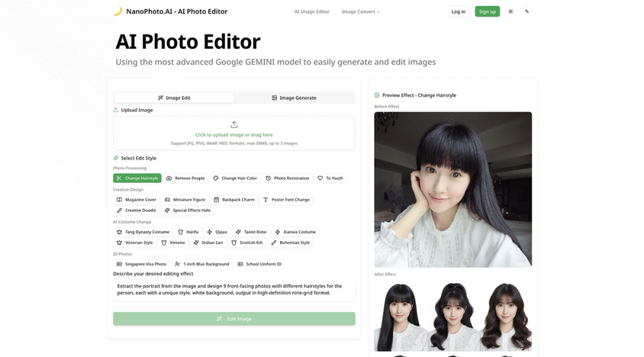Select the Hanfu costume option

(188, 232)
